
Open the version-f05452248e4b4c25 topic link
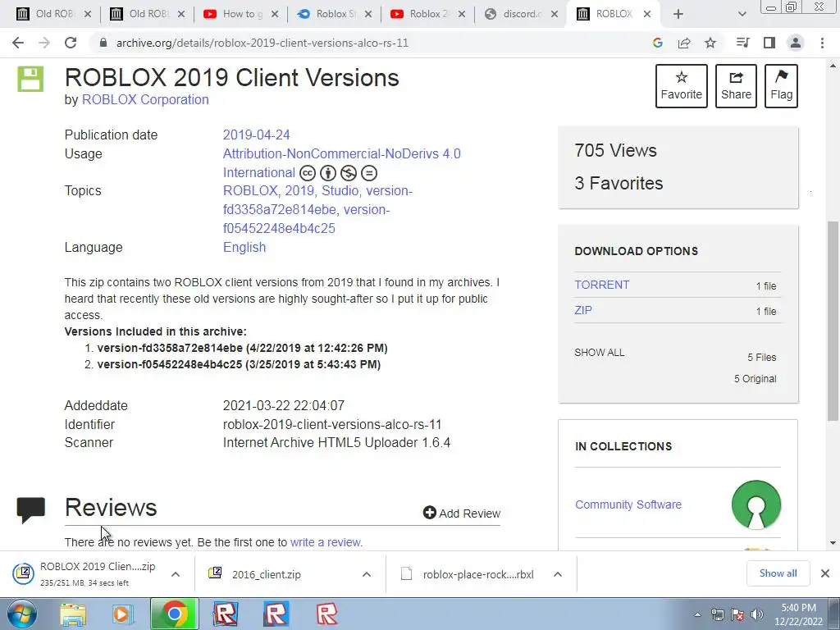point(307,218)
